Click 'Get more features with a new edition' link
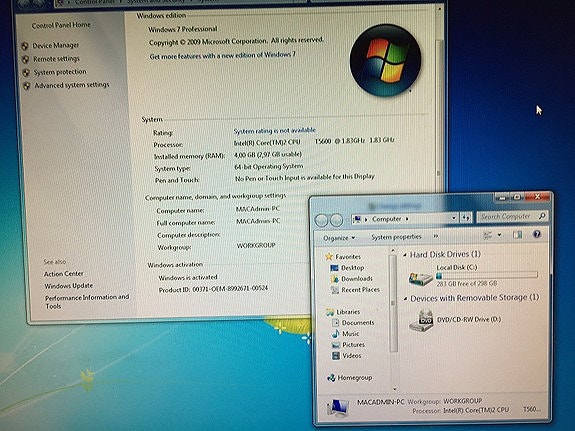575x431 pixels. [223, 55]
